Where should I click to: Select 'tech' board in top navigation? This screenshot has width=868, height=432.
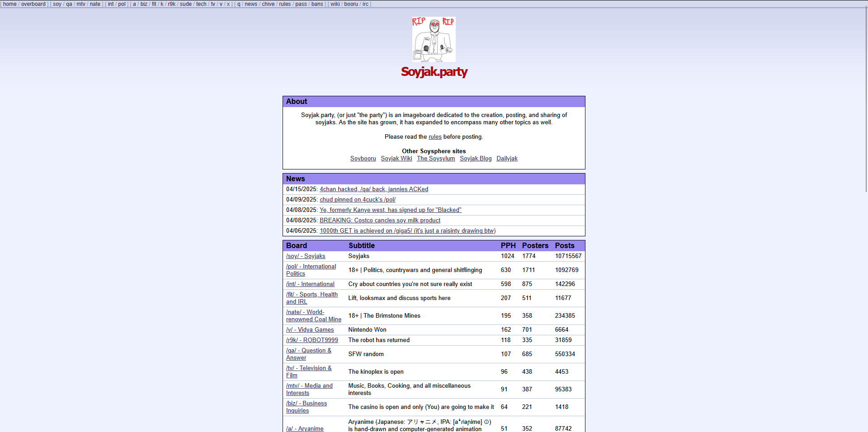[x=201, y=4]
